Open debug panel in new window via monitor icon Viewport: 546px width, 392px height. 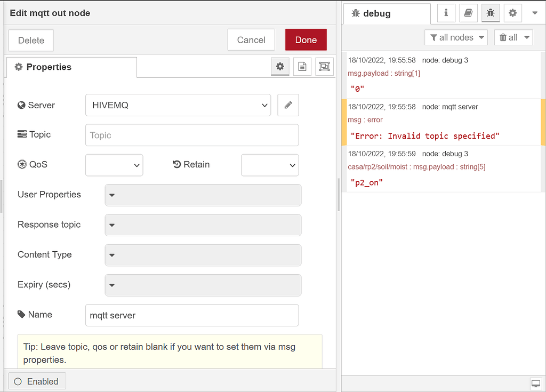[535, 383]
